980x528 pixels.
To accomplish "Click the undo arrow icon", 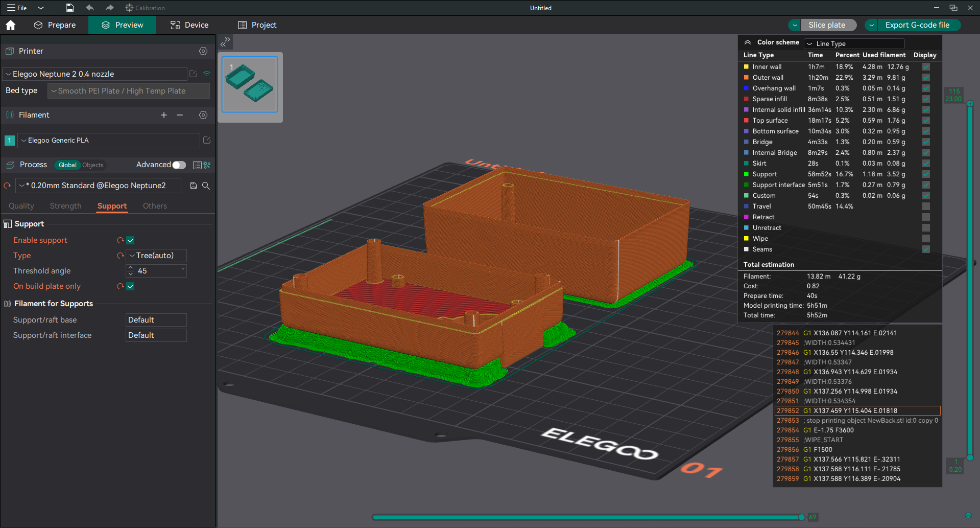I will 90,8.
